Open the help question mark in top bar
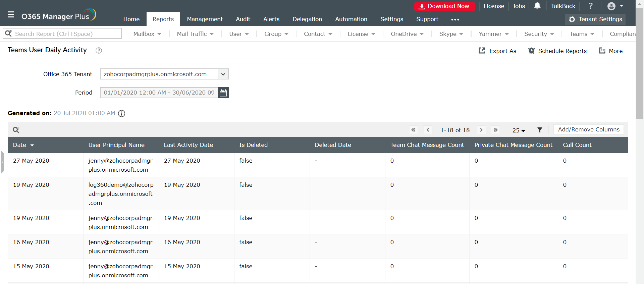Screen dimensions: 644x284 click(591, 6)
